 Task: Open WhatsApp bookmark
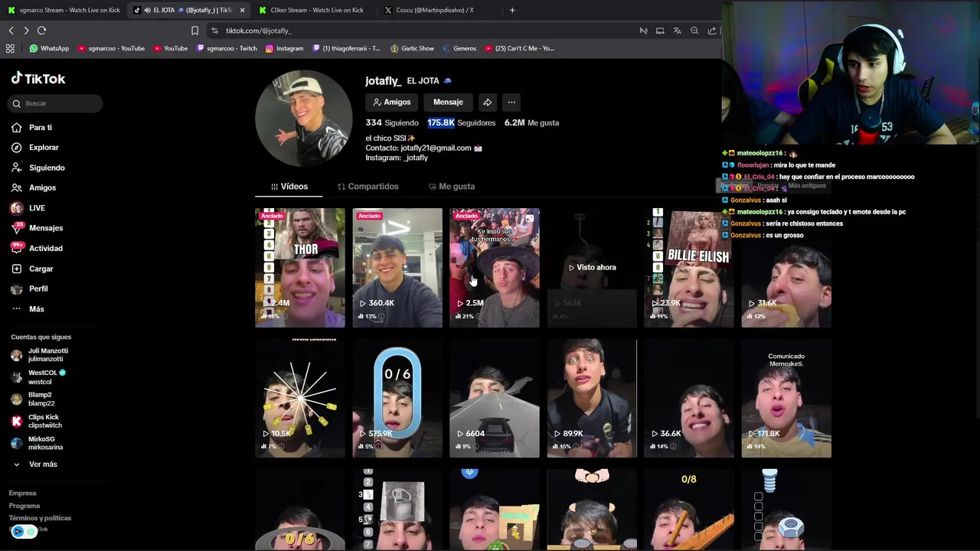point(49,48)
